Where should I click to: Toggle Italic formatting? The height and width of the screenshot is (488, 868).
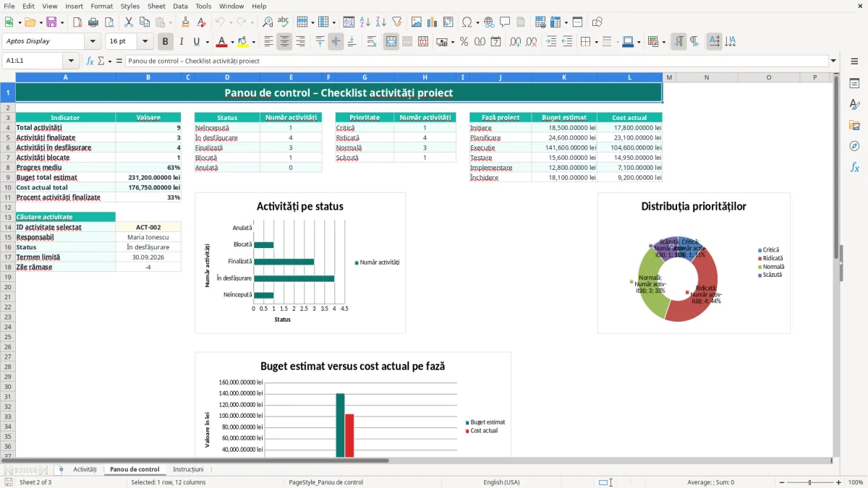(x=182, y=42)
